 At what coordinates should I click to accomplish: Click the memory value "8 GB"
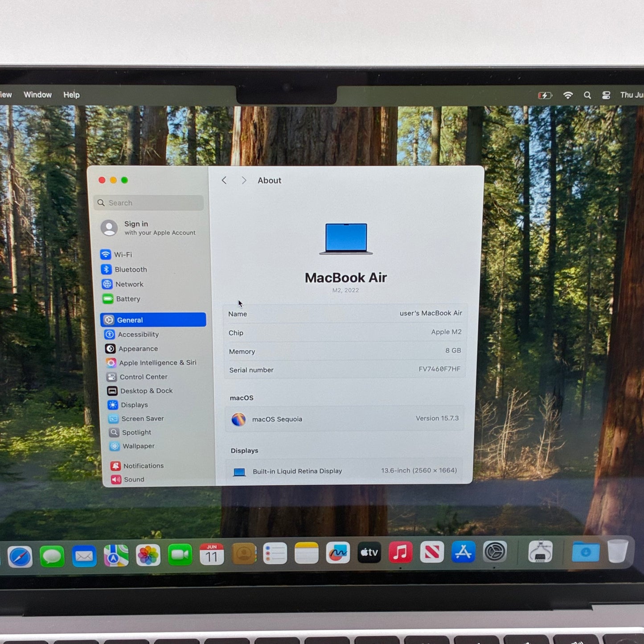(x=453, y=351)
